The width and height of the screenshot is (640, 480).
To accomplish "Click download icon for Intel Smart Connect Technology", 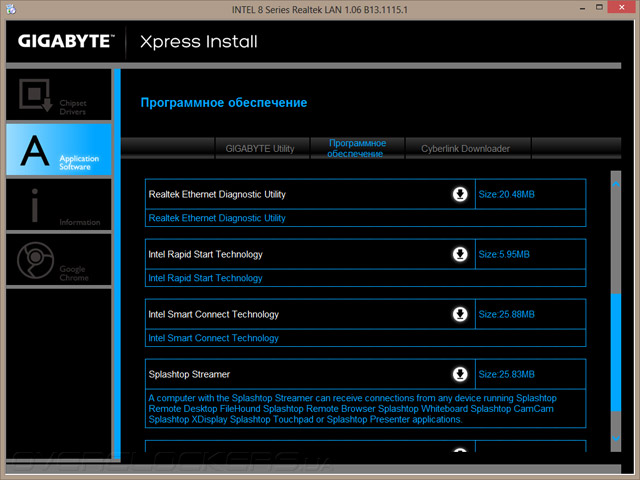I will point(460,314).
